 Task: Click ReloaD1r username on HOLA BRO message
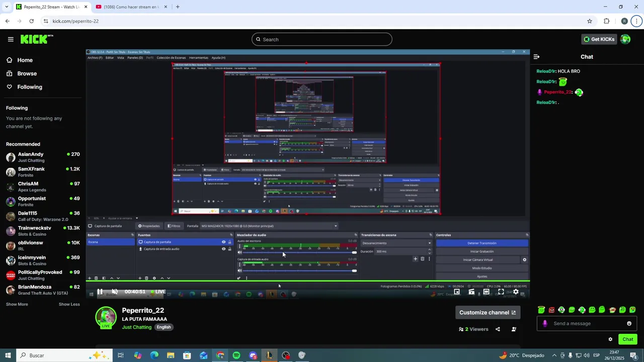click(x=546, y=71)
